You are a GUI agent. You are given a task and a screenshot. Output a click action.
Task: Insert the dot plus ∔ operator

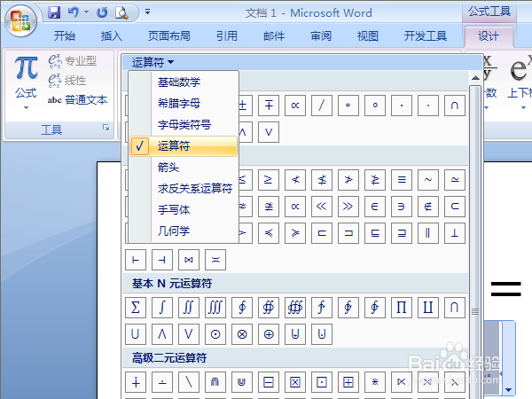(136, 382)
